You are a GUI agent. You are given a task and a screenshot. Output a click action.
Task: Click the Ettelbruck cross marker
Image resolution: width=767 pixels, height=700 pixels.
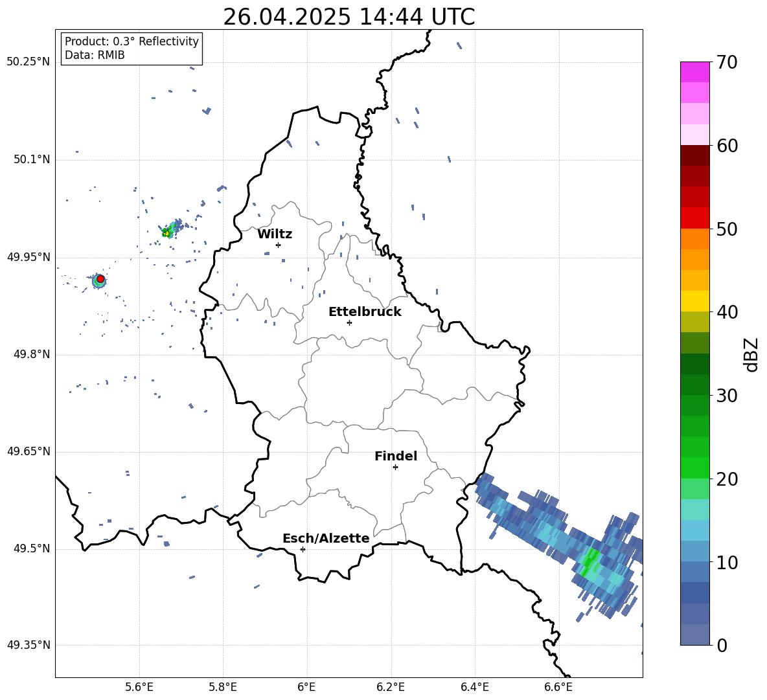(x=349, y=322)
